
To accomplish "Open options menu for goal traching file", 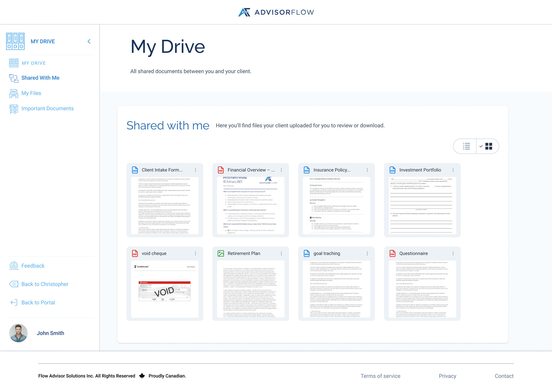I will [x=367, y=253].
